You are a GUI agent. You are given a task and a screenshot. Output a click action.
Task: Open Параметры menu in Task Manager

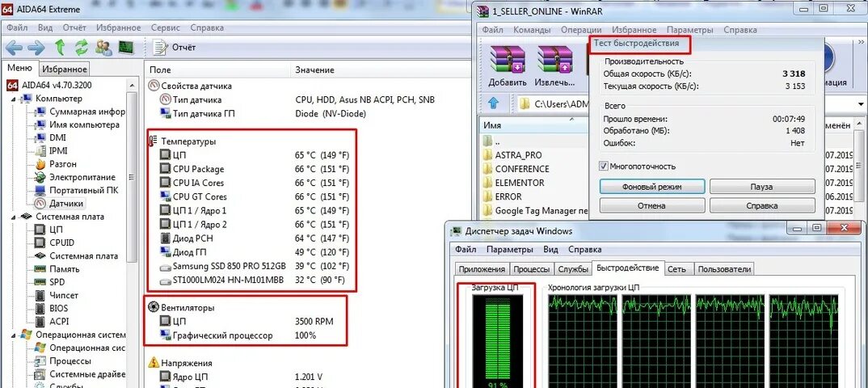[x=510, y=250]
